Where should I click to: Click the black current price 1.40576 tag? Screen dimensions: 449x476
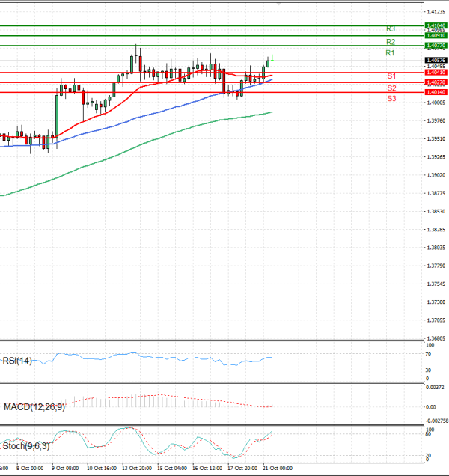point(436,60)
